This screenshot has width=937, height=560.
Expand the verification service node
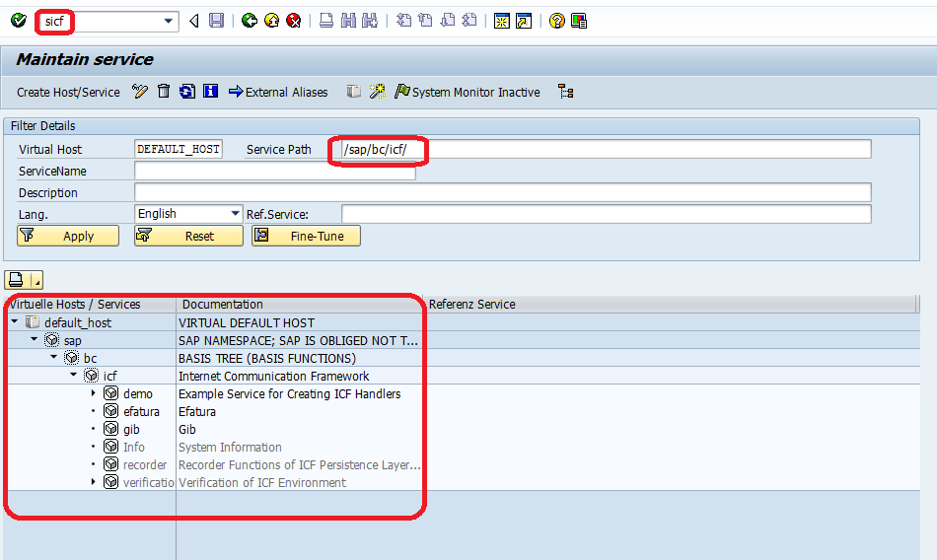point(94,482)
